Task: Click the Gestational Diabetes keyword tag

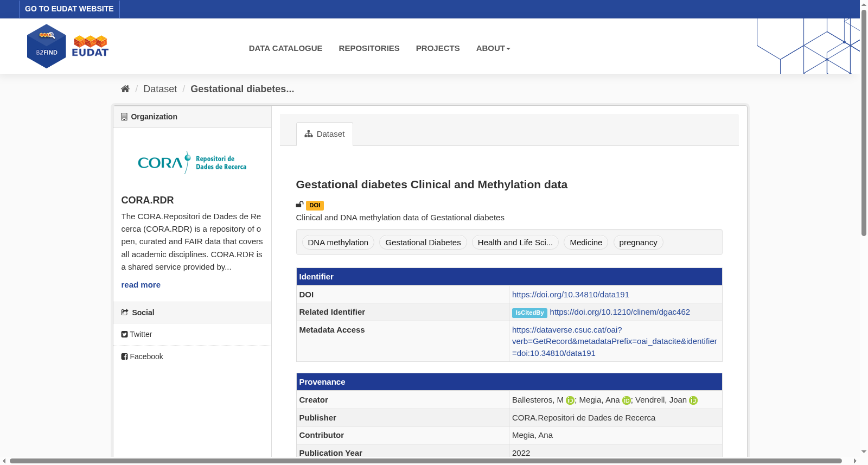Action: click(x=423, y=243)
